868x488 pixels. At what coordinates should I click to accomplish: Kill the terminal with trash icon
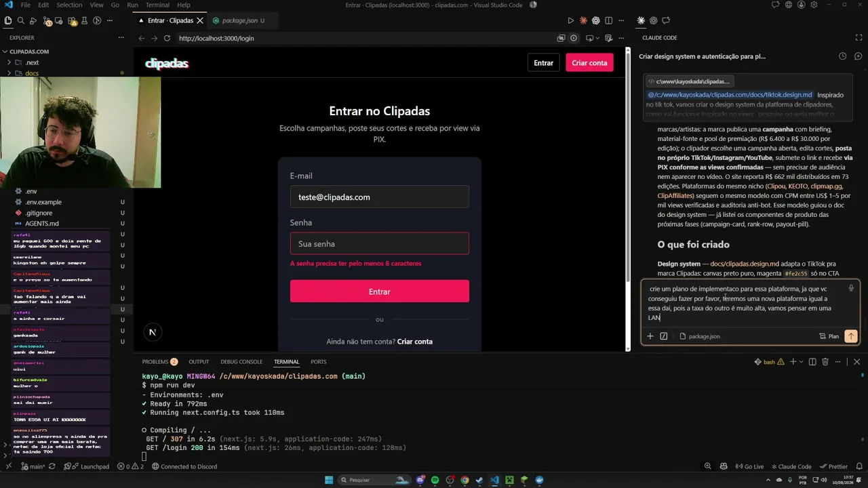tap(825, 362)
